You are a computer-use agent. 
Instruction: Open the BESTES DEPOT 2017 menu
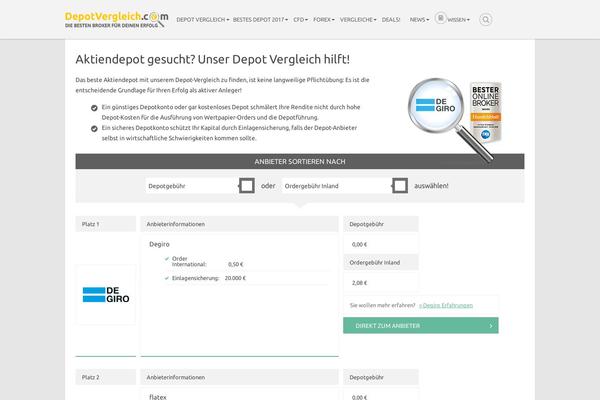coord(260,20)
